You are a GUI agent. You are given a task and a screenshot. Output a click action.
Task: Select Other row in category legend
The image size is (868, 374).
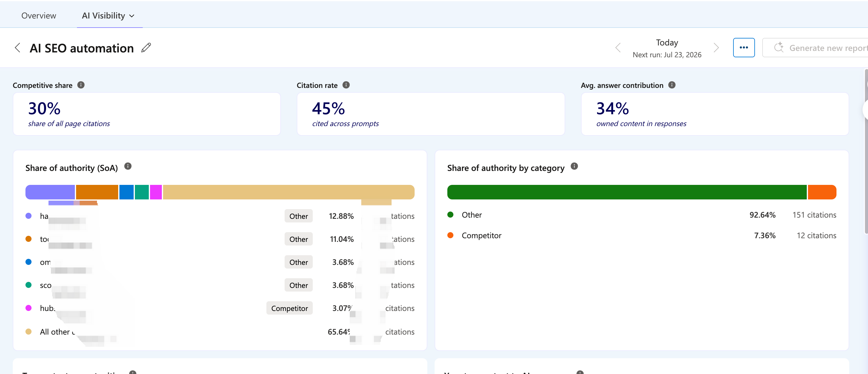point(642,215)
